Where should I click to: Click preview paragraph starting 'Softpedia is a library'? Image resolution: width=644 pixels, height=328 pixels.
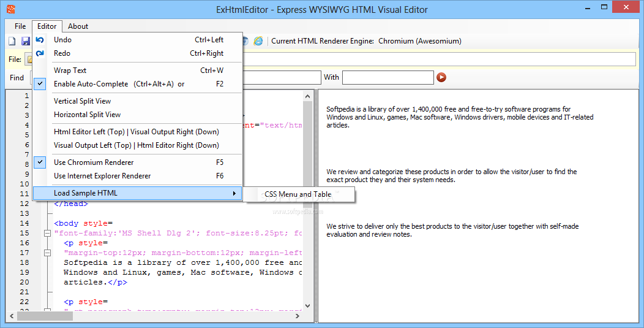tap(460, 117)
